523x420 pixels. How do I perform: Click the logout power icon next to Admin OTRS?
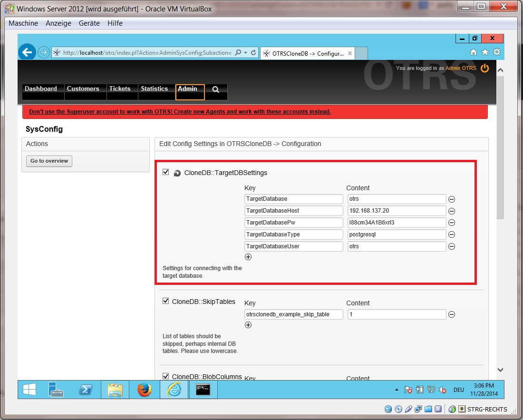[x=484, y=68]
